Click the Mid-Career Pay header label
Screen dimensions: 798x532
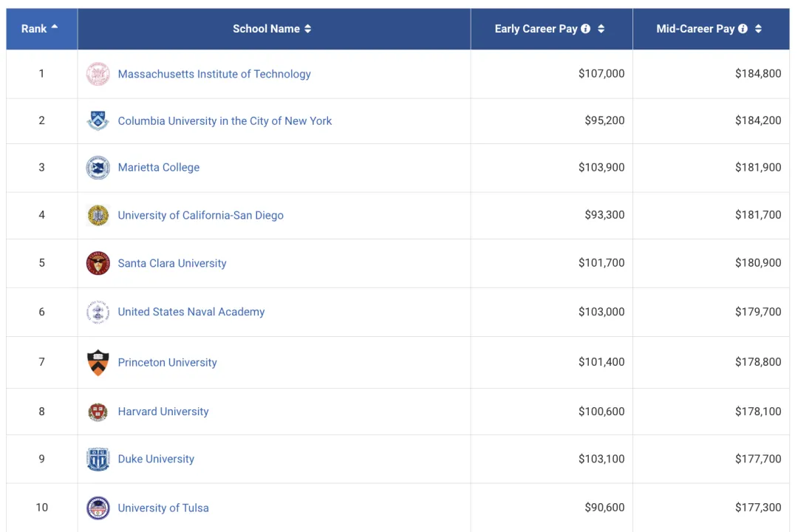695,29
